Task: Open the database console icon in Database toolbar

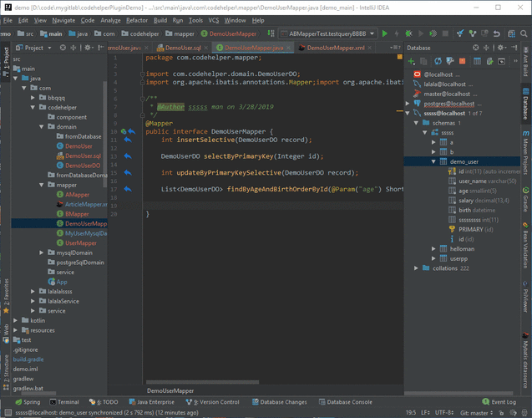Action: (501, 61)
